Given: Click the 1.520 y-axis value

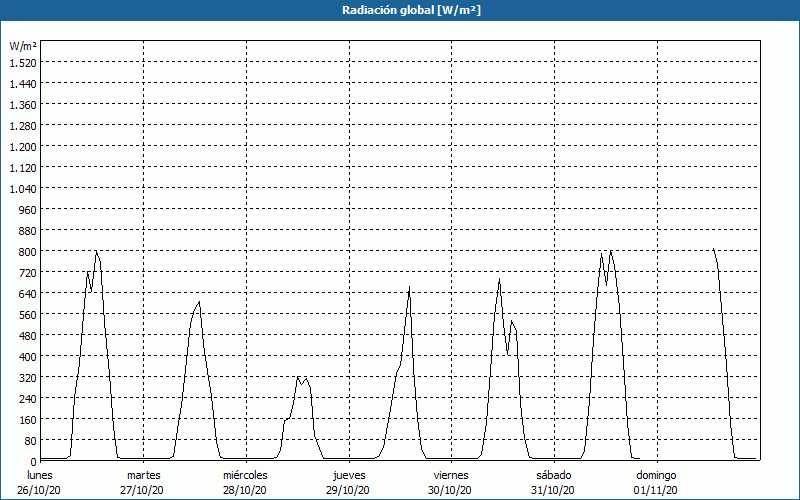Looking at the screenshot, I should (x=23, y=63).
